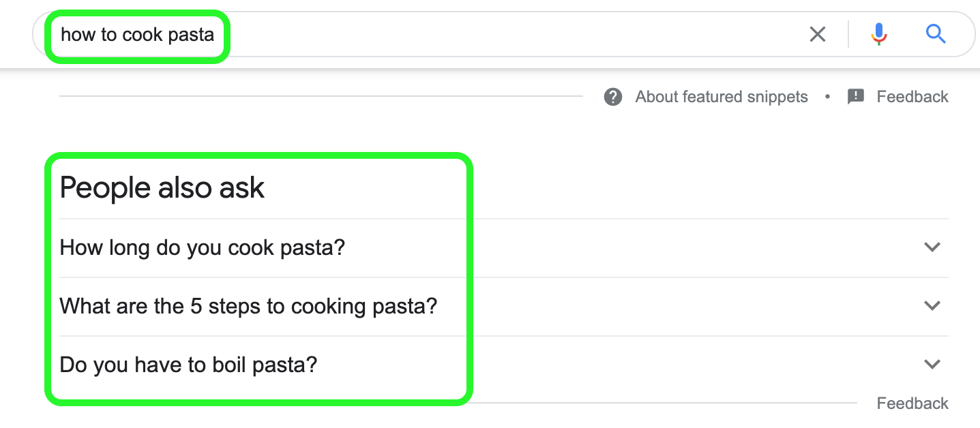The height and width of the screenshot is (428, 980).
Task: Open About featured snippets link
Action: 722,97
